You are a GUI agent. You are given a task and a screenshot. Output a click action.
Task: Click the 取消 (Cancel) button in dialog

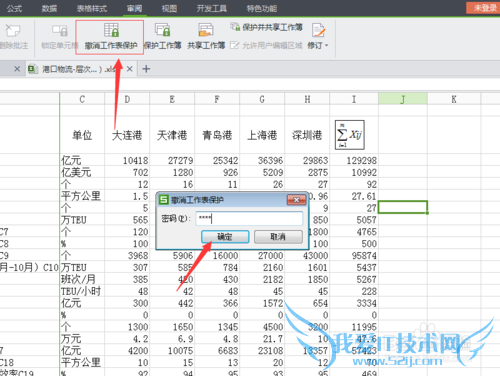click(x=278, y=237)
